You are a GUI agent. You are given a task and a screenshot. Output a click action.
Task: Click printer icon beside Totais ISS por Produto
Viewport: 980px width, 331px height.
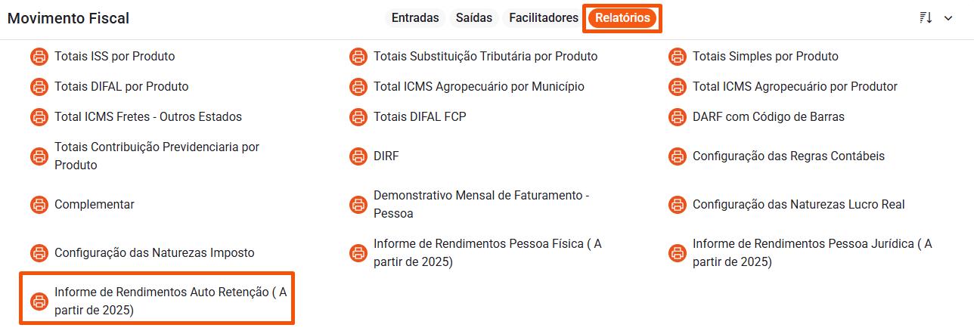39,57
